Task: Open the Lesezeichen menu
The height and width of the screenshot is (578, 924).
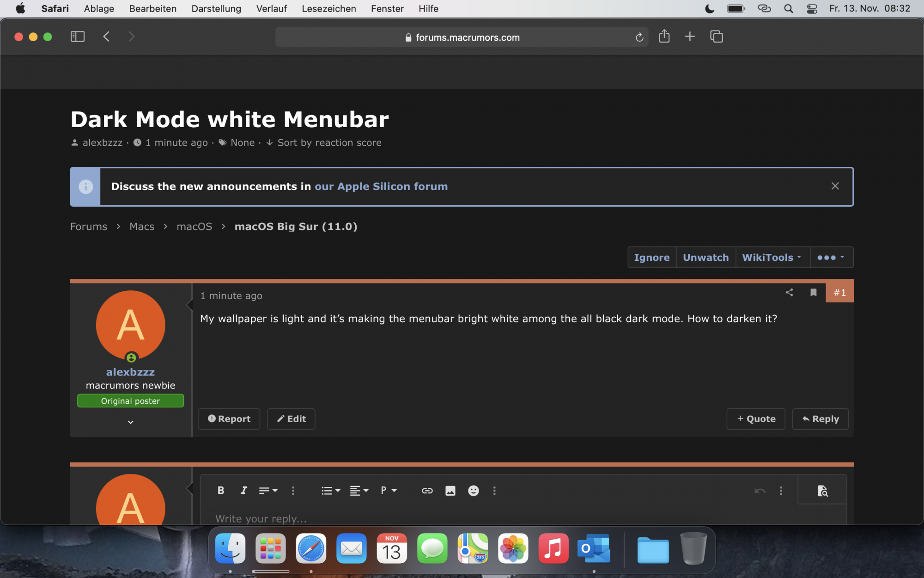Action: click(x=328, y=8)
